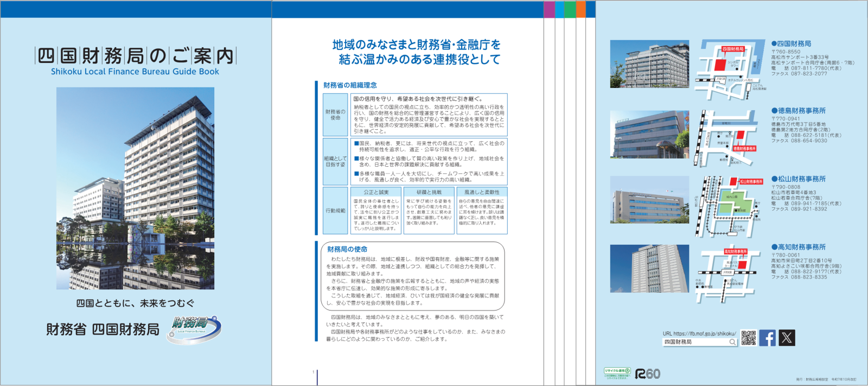Select the green page index tab

click(570, 9)
